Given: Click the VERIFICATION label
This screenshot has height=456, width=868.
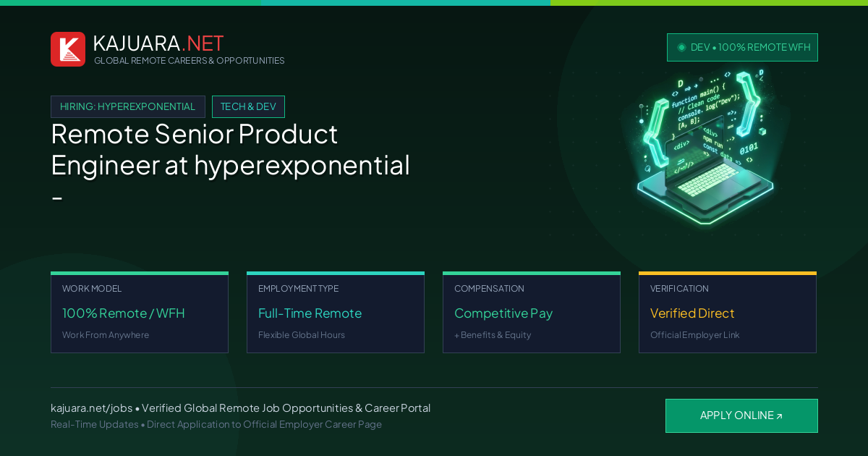Looking at the screenshot, I should click(679, 289).
